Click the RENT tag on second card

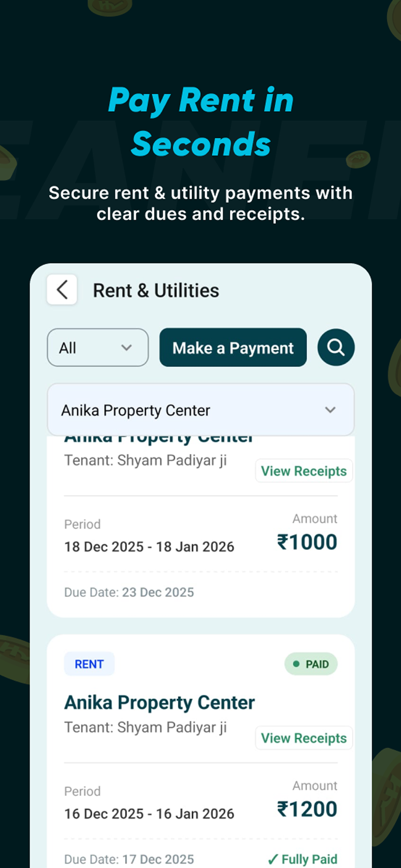89,664
